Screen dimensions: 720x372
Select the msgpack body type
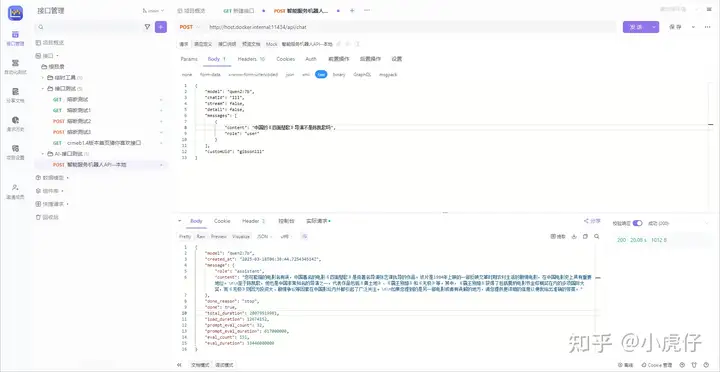(388, 74)
